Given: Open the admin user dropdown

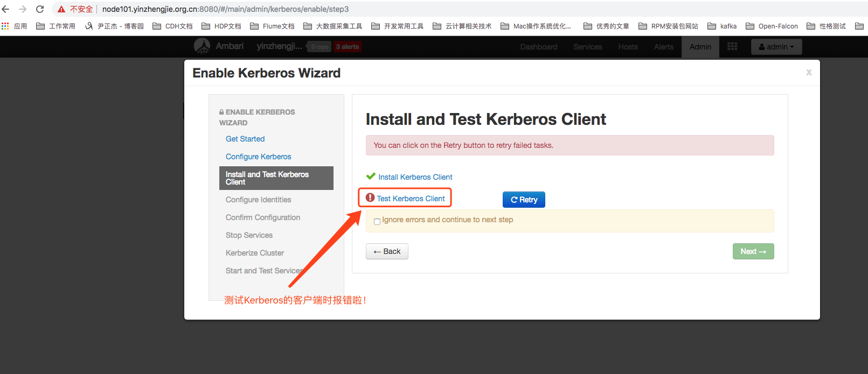Looking at the screenshot, I should [x=776, y=47].
